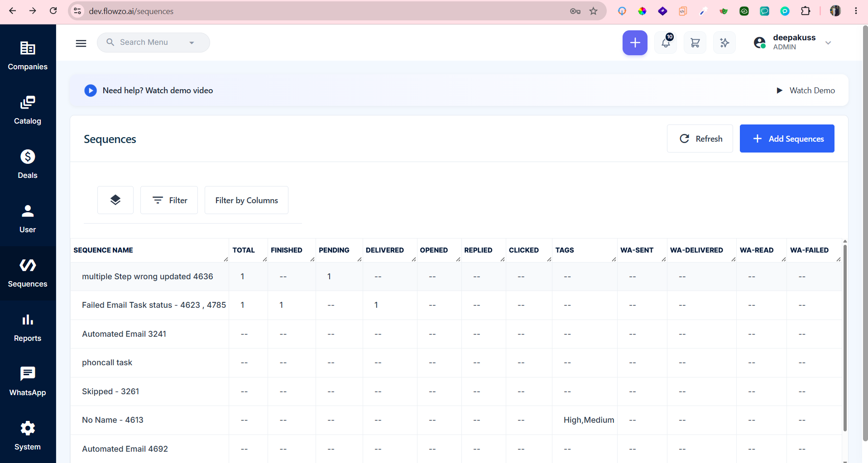Open the shopping cart icon
The width and height of the screenshot is (868, 463).
pos(695,43)
